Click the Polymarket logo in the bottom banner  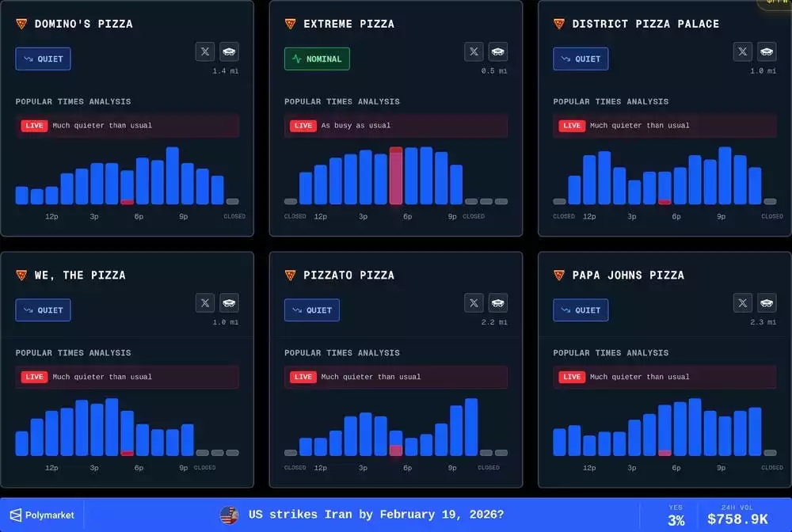(x=43, y=515)
